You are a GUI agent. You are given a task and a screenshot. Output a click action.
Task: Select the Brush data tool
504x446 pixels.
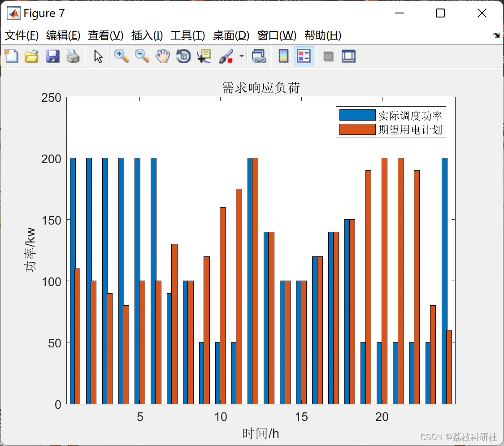pos(226,56)
